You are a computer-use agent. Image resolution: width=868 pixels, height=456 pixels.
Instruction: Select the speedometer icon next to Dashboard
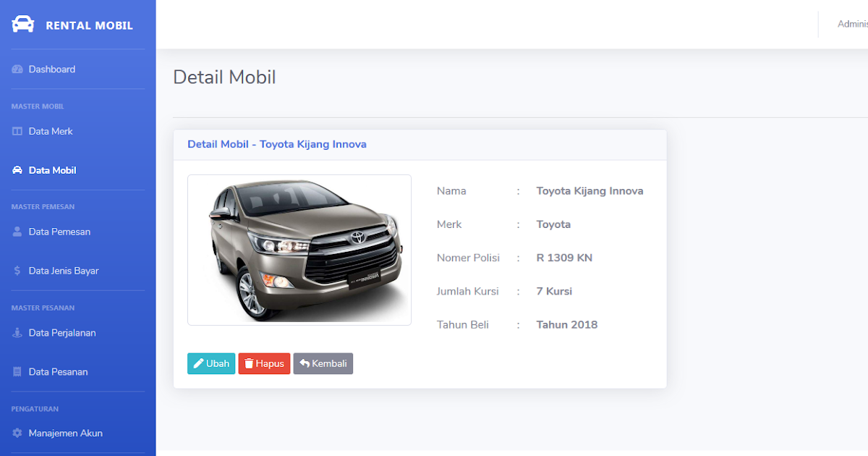pos(17,69)
